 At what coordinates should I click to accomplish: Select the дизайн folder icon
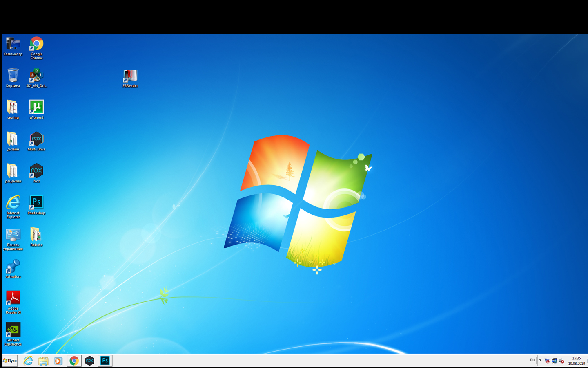(x=13, y=142)
